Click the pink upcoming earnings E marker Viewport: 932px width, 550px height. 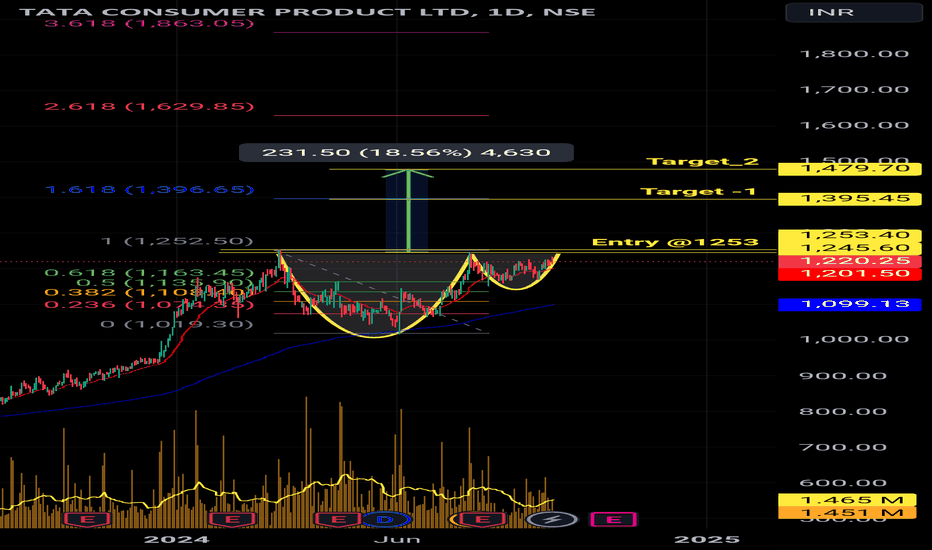click(613, 520)
